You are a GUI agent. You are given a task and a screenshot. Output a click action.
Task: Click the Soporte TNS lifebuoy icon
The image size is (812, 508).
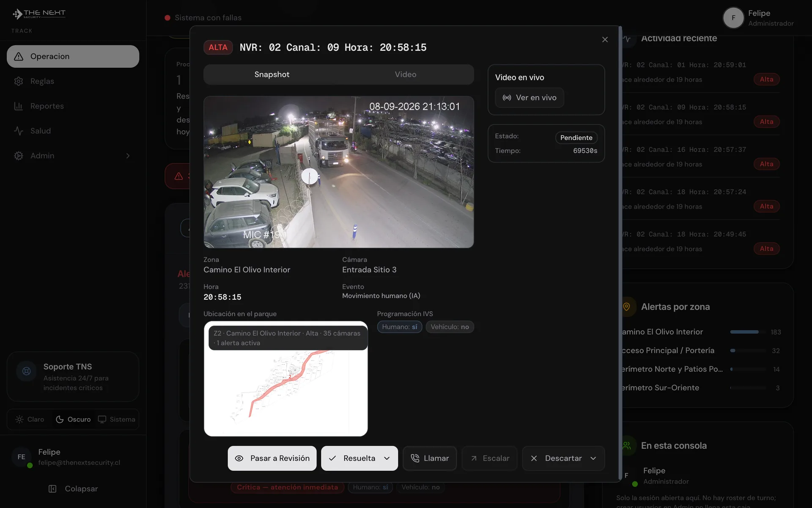pos(26,371)
